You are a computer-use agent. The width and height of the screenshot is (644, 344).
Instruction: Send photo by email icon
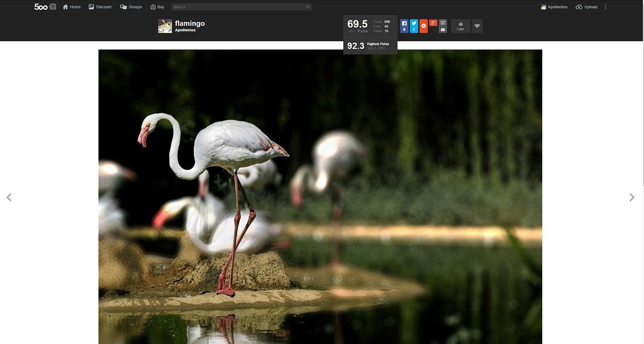point(443,30)
